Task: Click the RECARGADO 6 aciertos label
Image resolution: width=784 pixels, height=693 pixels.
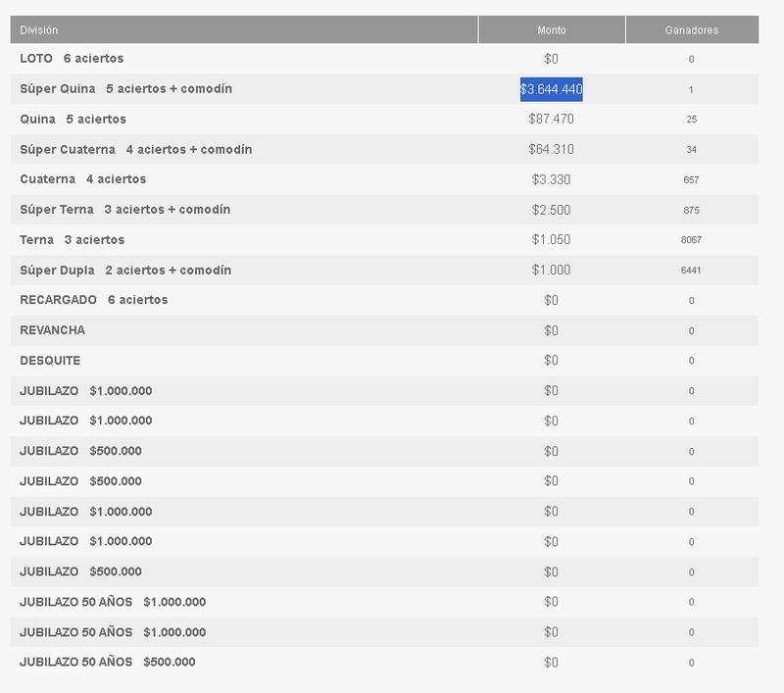Action: point(93,300)
